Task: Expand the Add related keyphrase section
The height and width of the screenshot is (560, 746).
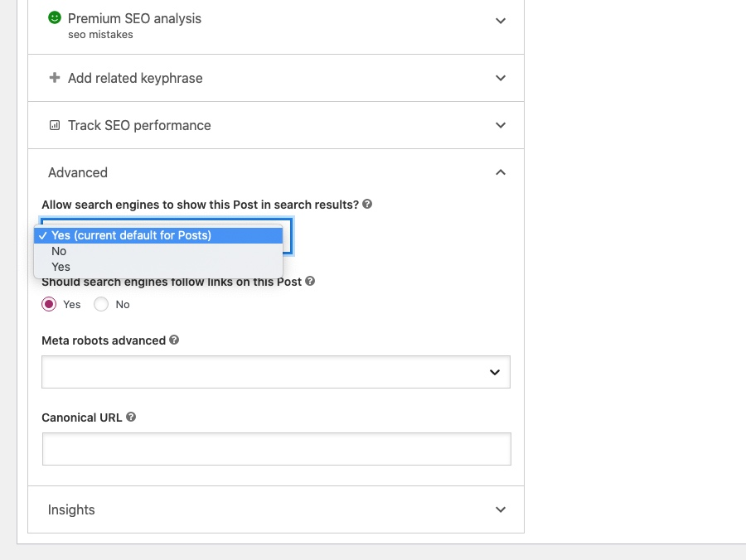Action: pos(500,78)
